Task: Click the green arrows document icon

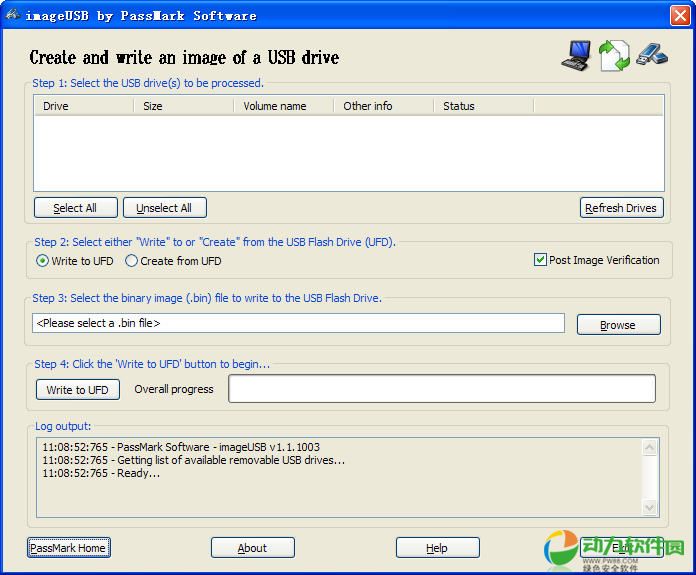Action: (614, 55)
